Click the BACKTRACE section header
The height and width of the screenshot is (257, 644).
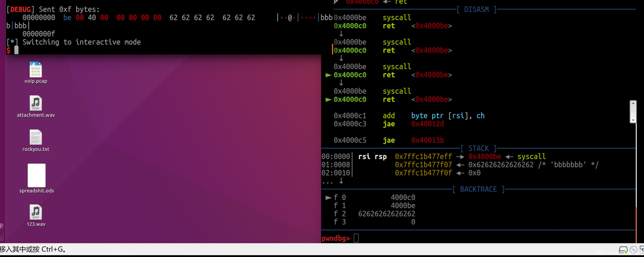point(478,189)
